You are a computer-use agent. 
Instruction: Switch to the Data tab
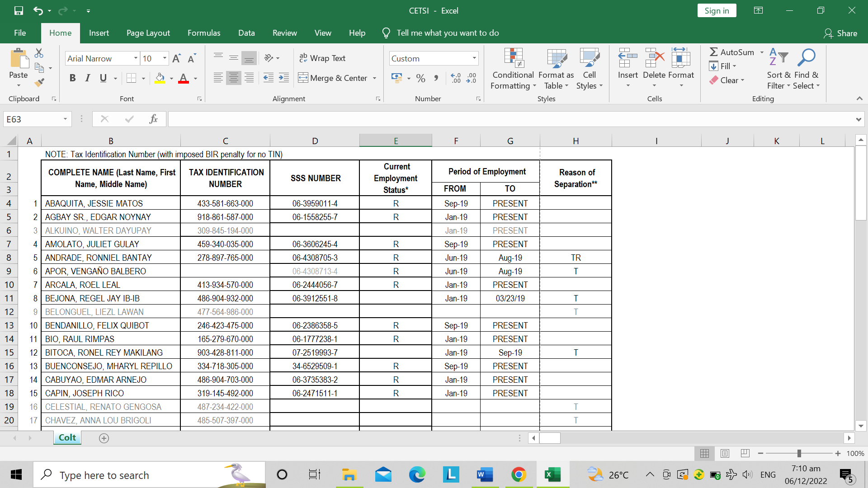(x=246, y=33)
